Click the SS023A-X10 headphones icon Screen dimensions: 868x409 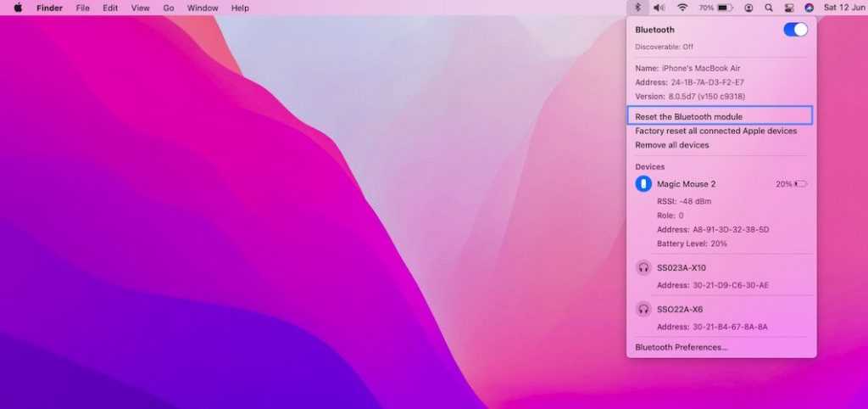click(x=643, y=268)
